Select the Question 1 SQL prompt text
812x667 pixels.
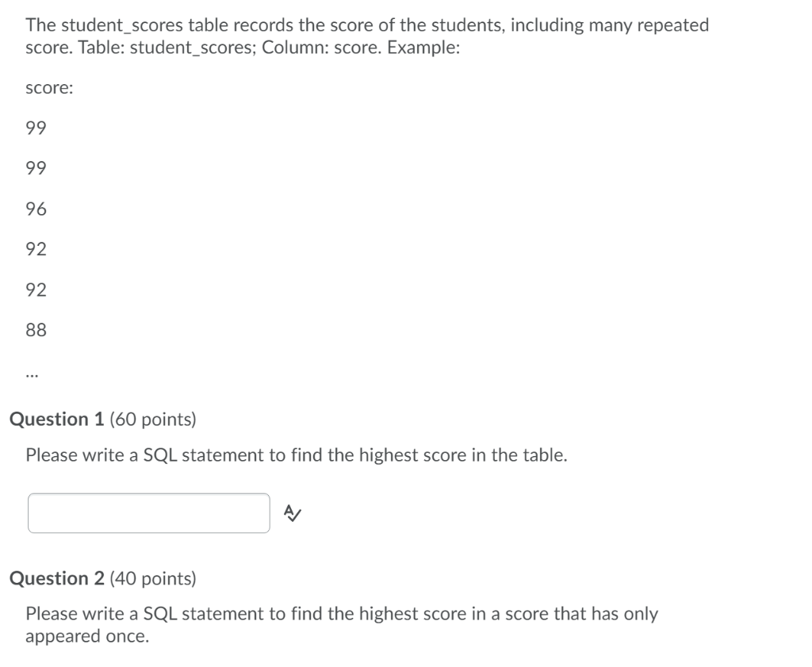(x=295, y=454)
